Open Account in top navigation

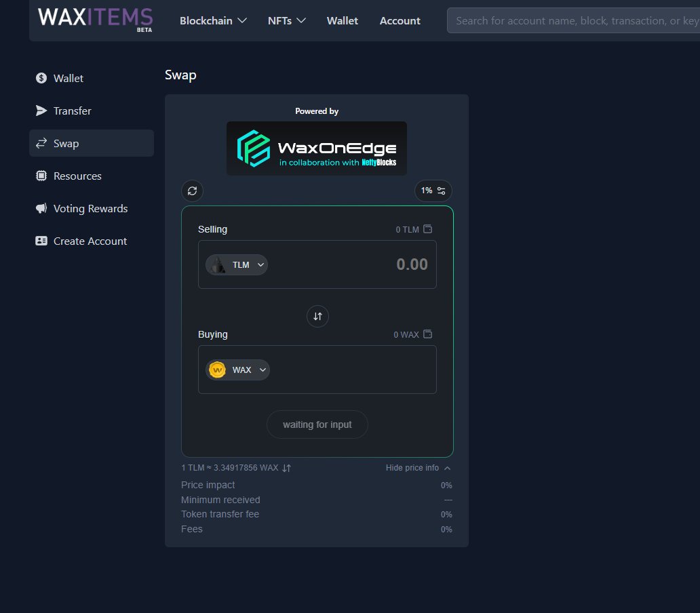400,20
